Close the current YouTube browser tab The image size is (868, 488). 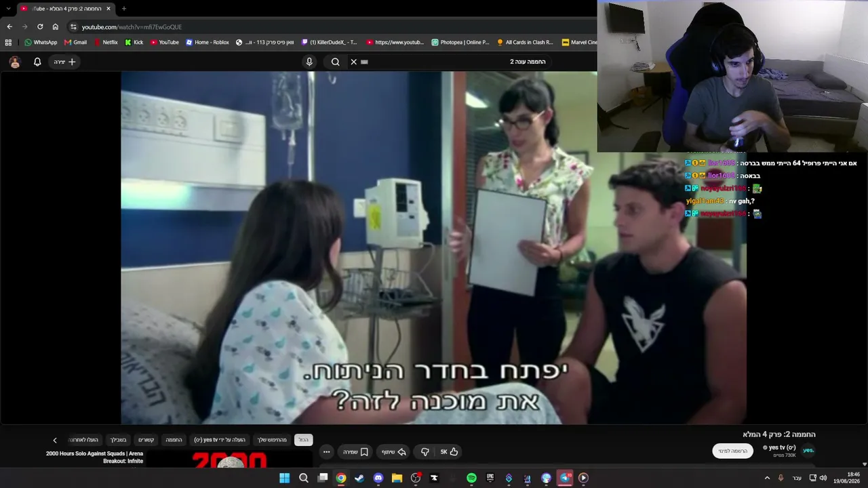[x=108, y=9]
